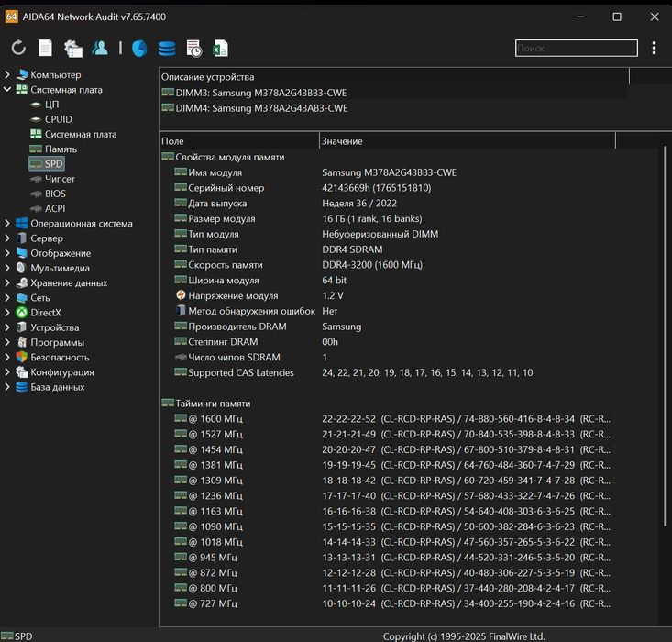Image resolution: width=672 pixels, height=642 pixels.
Task: Click the blue pie chart toolbar icon
Action: 139,49
